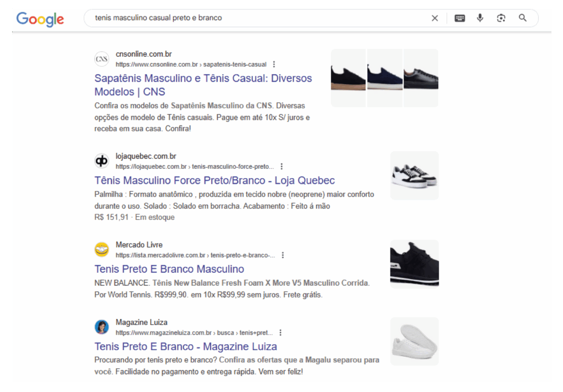Viewport: 563px width, 392px height.
Task: Click 'Mercado Livre' site name
Action: [139, 245]
